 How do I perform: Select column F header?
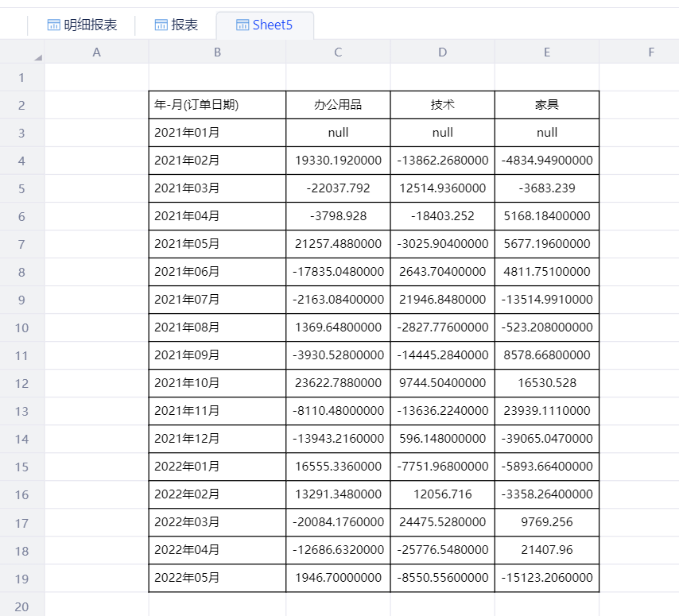(650, 52)
